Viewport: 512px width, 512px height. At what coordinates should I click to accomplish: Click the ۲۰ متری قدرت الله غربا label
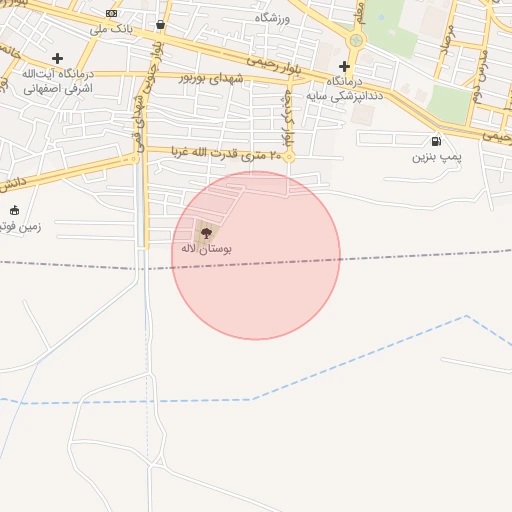(226, 154)
